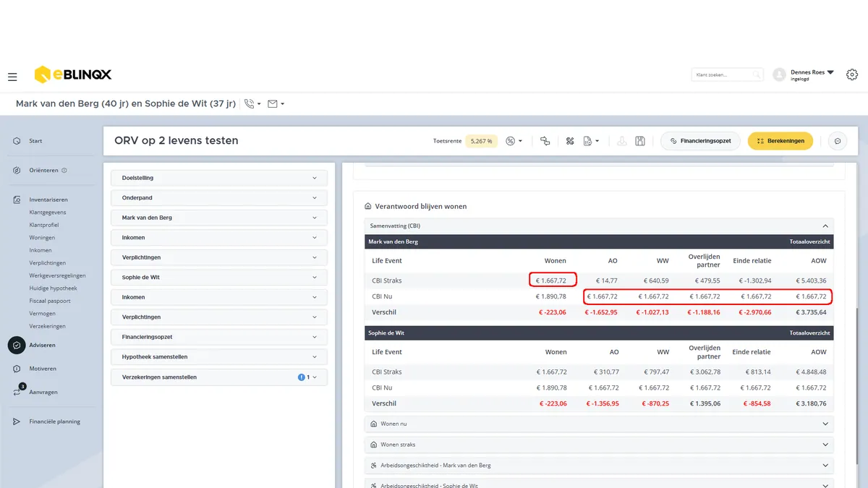
Task: Open the percentage rate dropdown
Action: pyautogui.click(x=514, y=141)
